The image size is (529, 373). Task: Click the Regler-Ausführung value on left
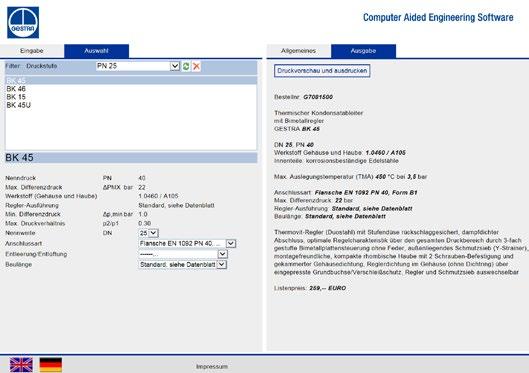[176, 205]
